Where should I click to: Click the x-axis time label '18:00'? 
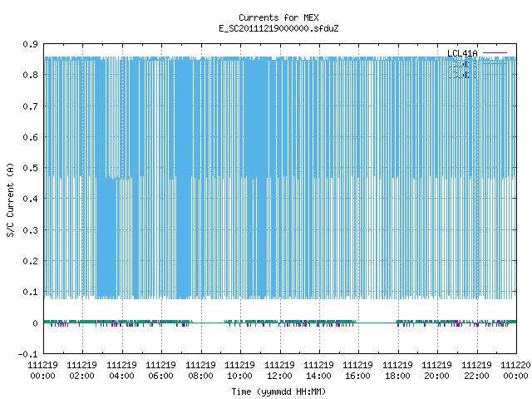[397, 376]
